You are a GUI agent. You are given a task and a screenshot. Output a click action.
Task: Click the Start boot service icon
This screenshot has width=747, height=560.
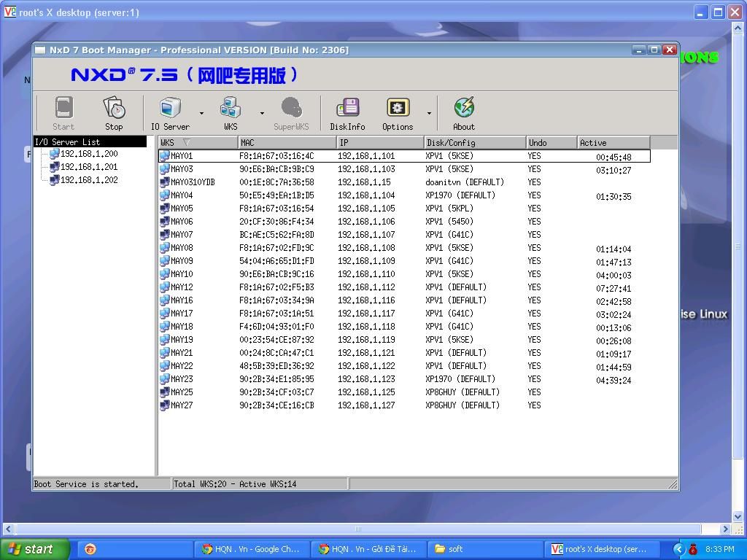click(63, 111)
